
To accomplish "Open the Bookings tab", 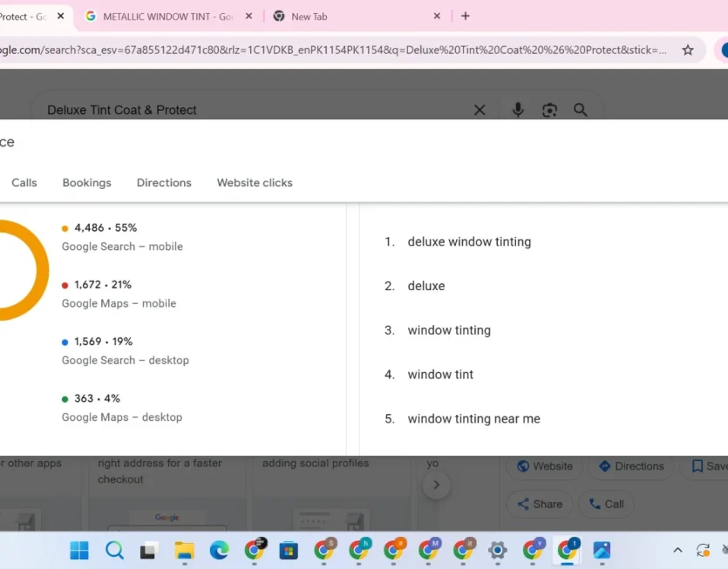I will [87, 182].
